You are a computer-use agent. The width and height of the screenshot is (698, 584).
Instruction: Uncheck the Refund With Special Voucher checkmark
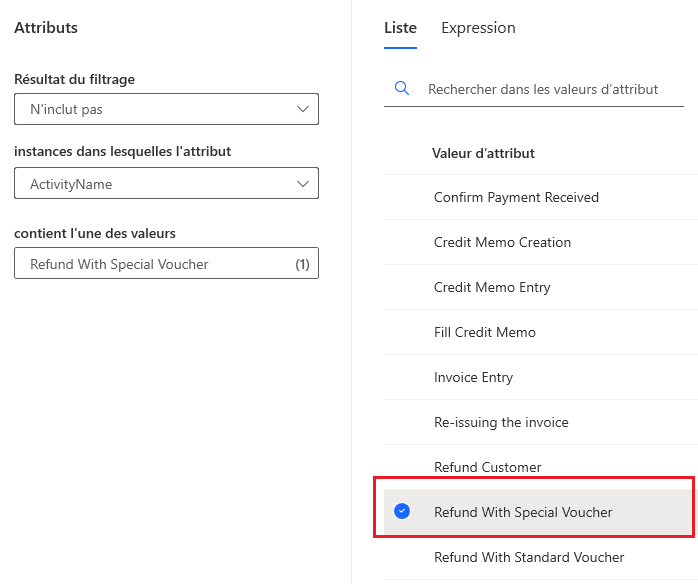tap(402, 512)
